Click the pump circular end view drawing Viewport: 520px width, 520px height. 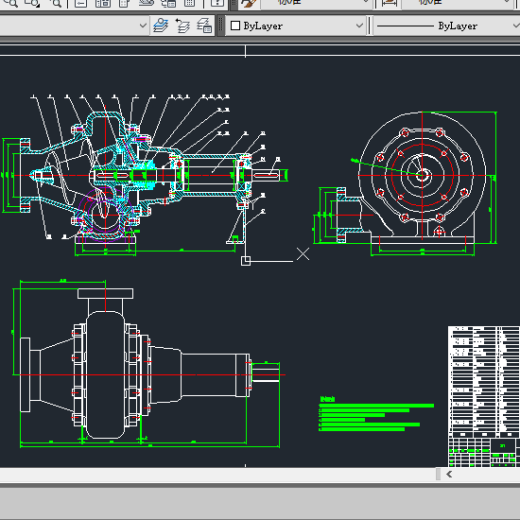[x=422, y=175]
